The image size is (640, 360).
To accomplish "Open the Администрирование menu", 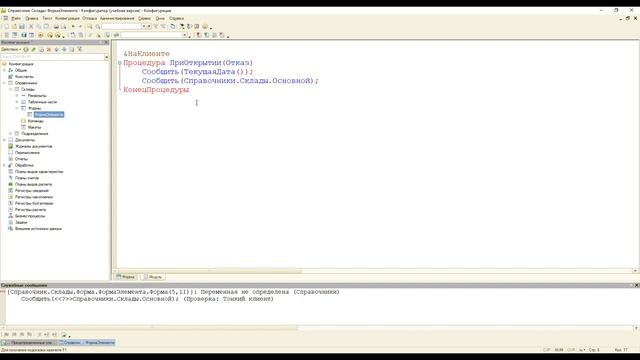I will pos(117,18).
